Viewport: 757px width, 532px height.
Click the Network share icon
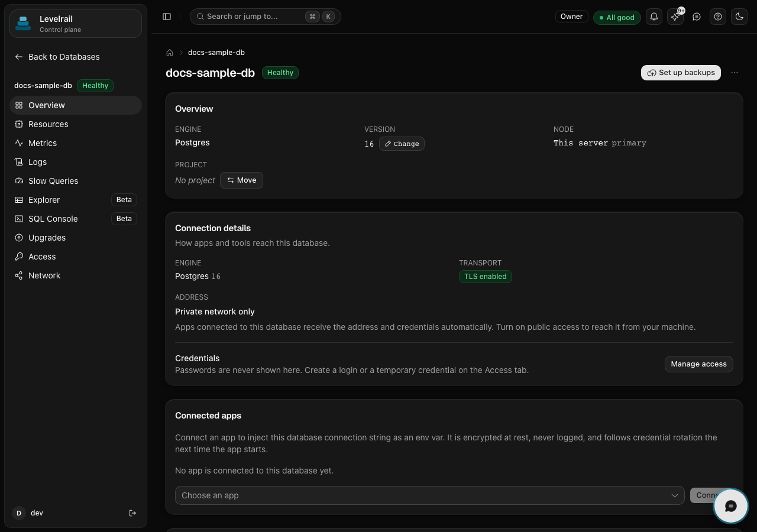click(x=19, y=275)
